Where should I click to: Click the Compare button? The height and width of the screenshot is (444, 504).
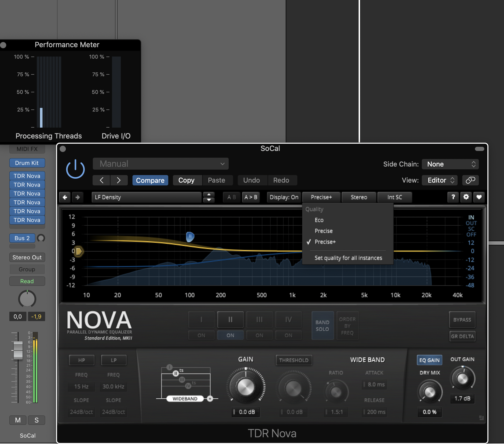(x=150, y=180)
